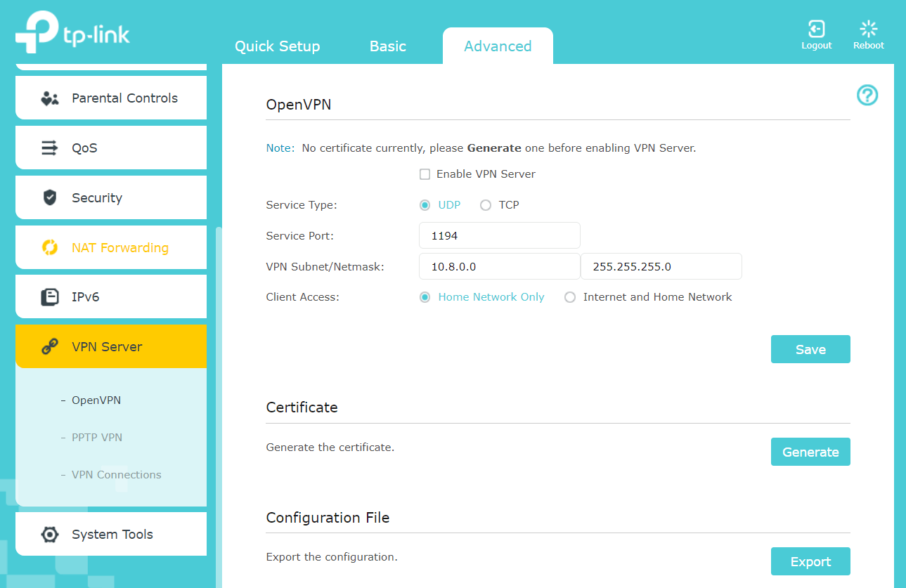Focus the Netmask 255.255.255.0 field

click(661, 266)
